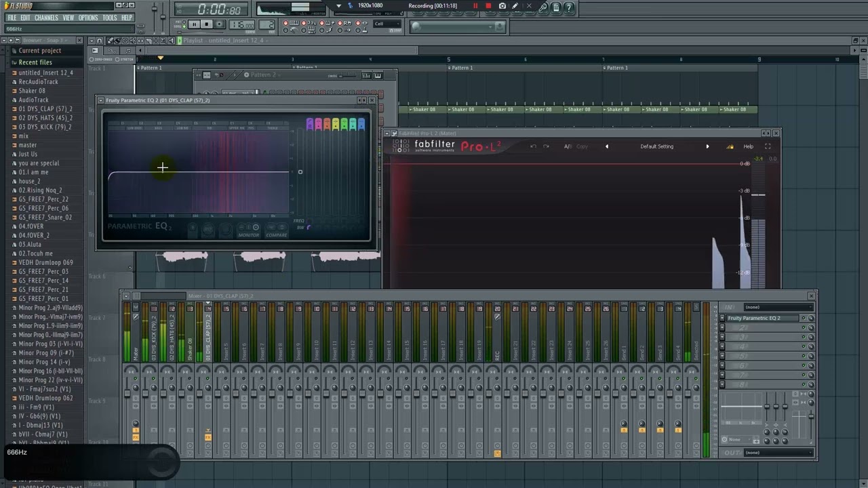This screenshot has height=488, width=868.
Task: Select previous FabFilter preset with left arrow
Action: (x=607, y=146)
